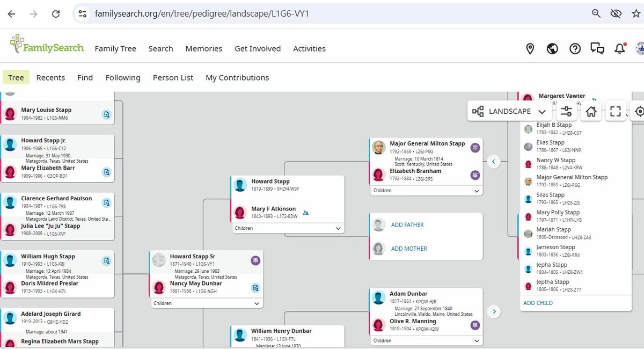The image size is (644, 349).
Task: Click ADD FATHER link
Action: (407, 225)
